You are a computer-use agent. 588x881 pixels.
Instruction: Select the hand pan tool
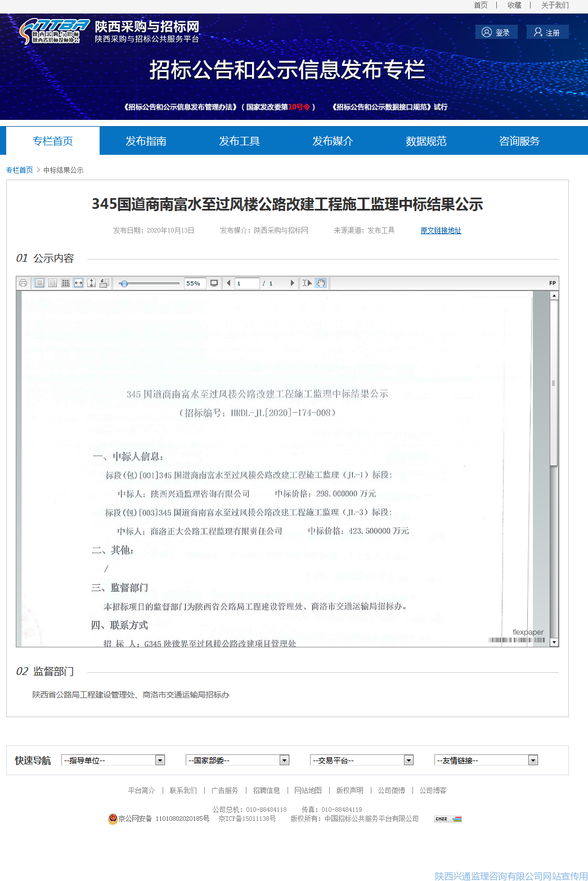click(x=321, y=283)
